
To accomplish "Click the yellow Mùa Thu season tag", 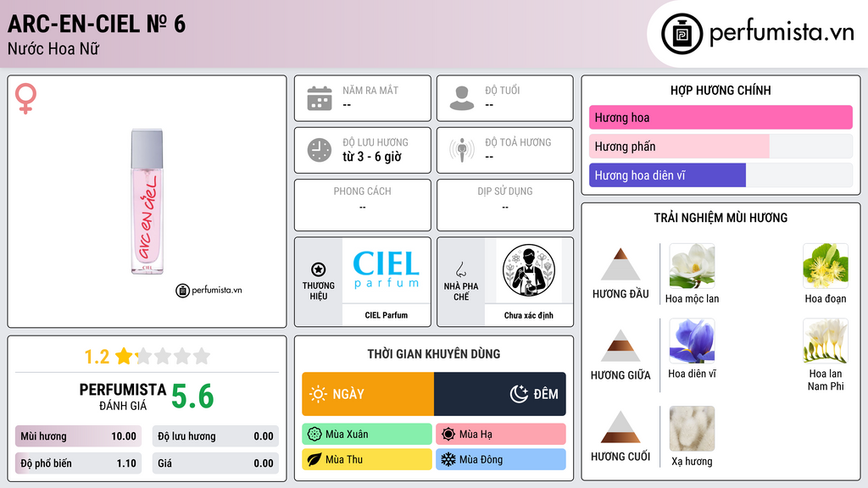I will pos(366,459).
